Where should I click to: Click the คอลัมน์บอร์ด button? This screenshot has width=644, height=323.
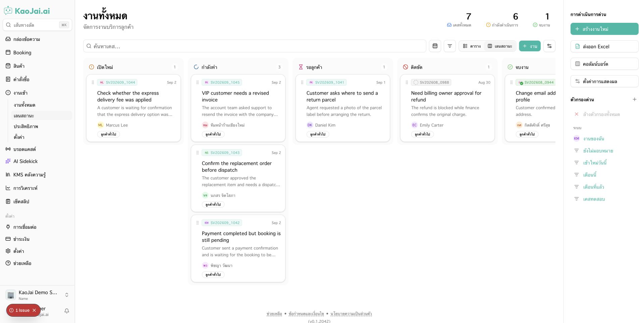(x=604, y=64)
